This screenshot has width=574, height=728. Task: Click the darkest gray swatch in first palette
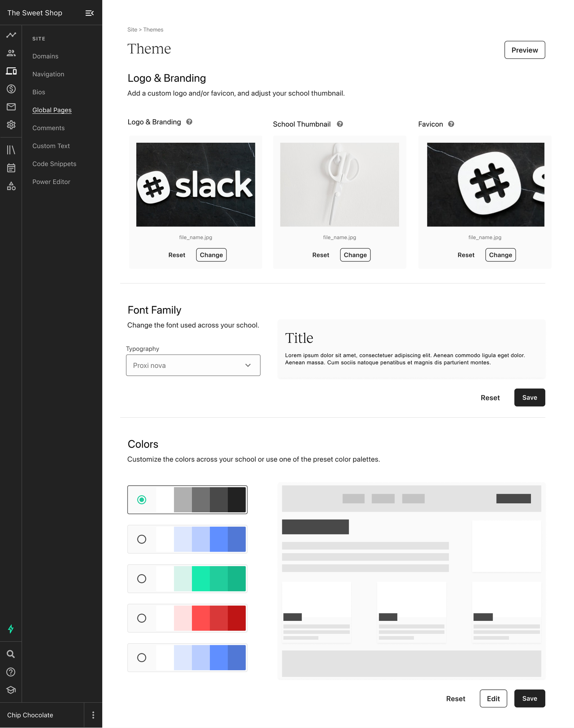tap(236, 499)
